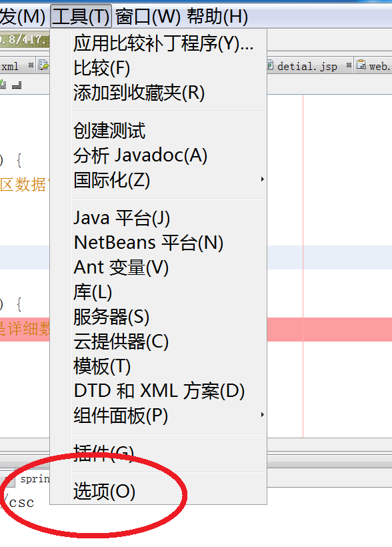Open the 工具(T) menu bar item
The image size is (392, 547).
(81, 17)
